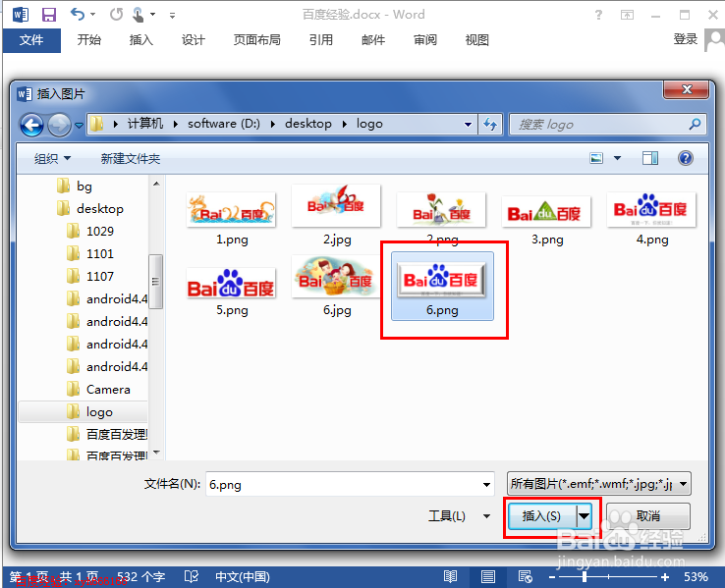Screen dimensions: 725x588
Task: Expand the address bar history dropdown
Action: point(468,125)
